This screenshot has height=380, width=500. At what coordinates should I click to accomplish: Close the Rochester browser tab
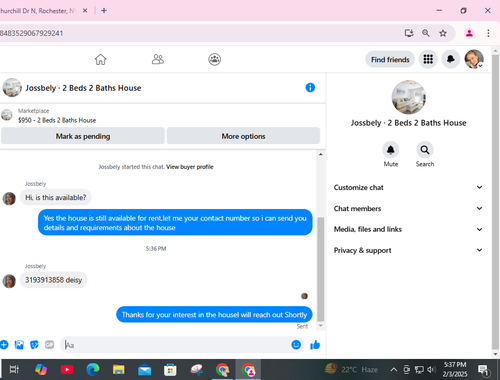pyautogui.click(x=85, y=11)
